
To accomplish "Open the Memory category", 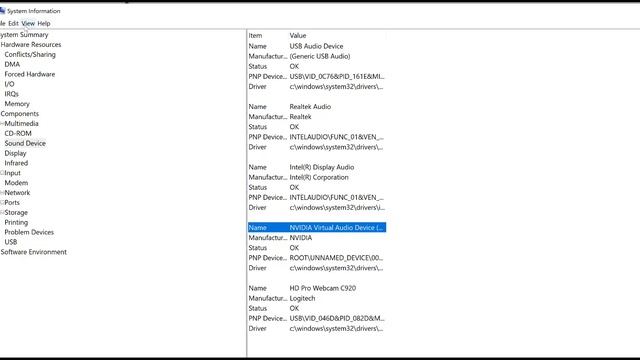I will [x=17, y=104].
